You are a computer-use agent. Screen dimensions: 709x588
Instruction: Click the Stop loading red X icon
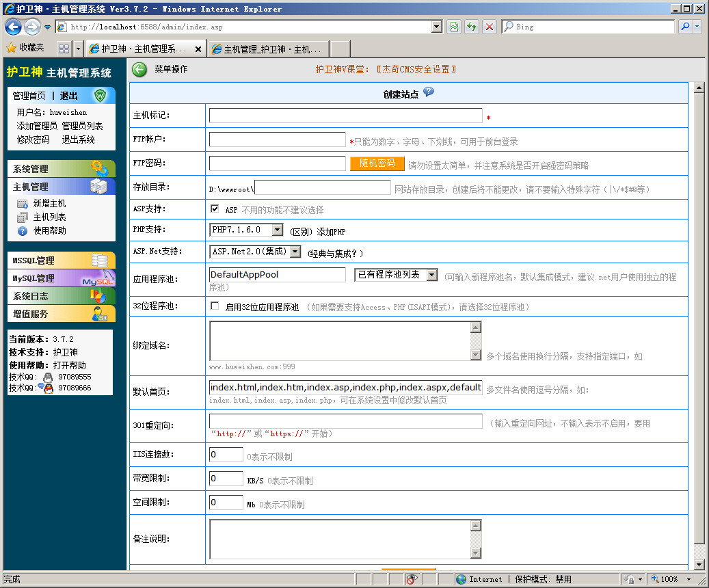coord(490,27)
